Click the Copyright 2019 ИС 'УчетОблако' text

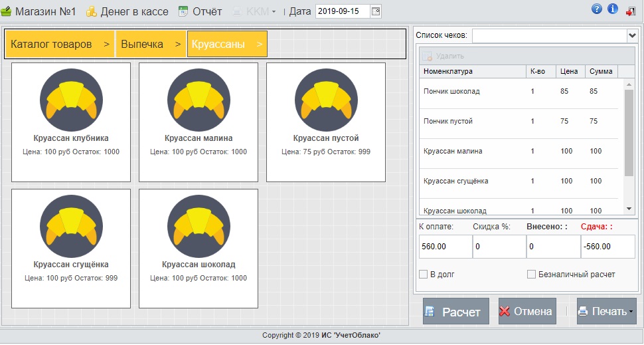[x=321, y=336]
